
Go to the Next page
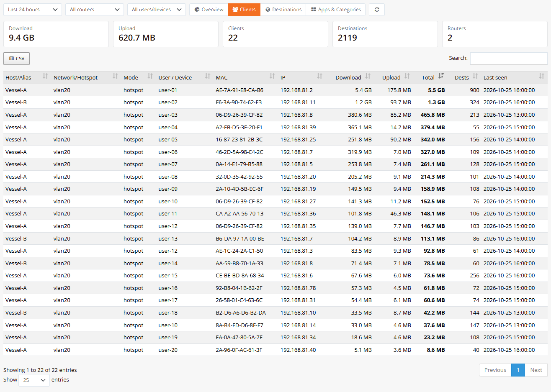pos(536,370)
